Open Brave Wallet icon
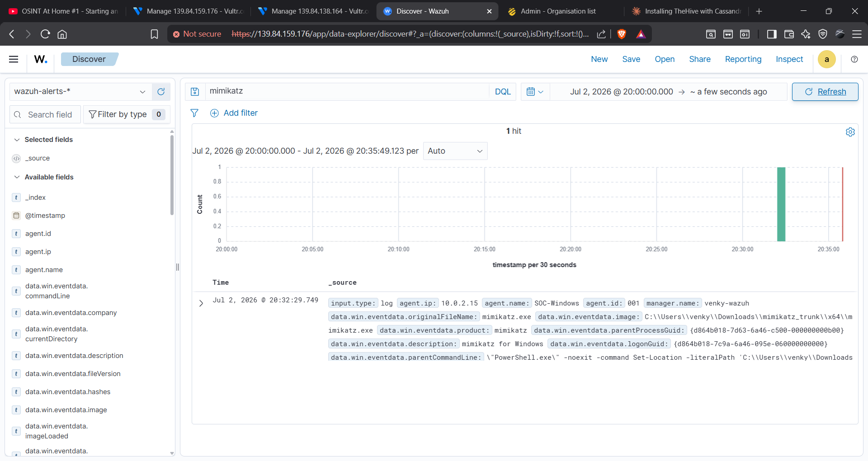 pyautogui.click(x=789, y=34)
